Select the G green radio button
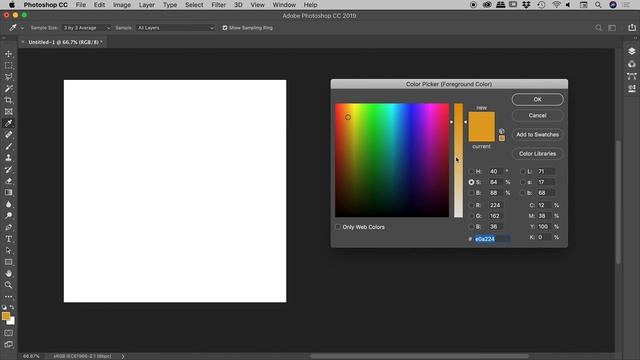 tap(471, 216)
